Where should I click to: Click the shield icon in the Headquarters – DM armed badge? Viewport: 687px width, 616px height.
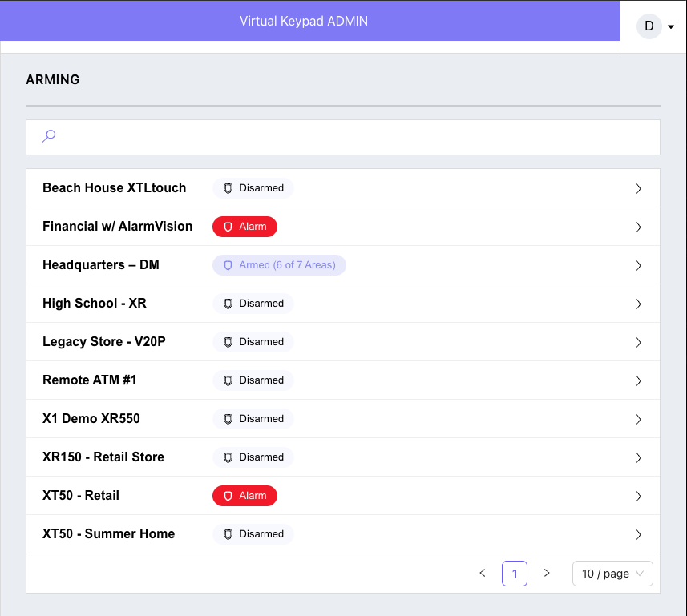[x=228, y=265]
